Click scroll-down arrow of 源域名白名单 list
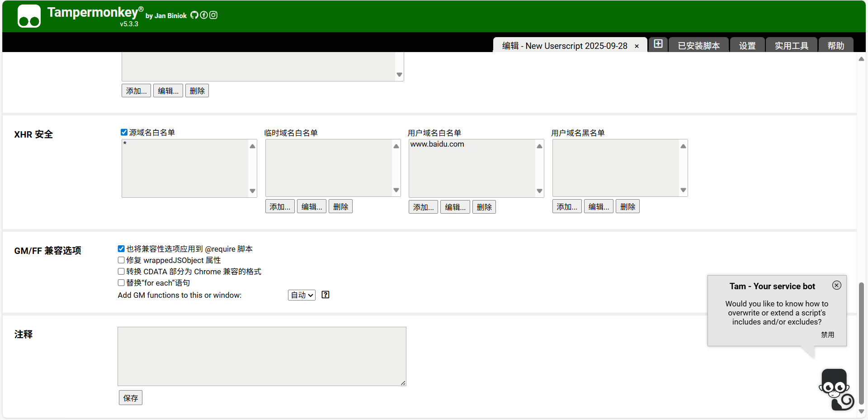This screenshot has width=868, height=420. [x=252, y=191]
